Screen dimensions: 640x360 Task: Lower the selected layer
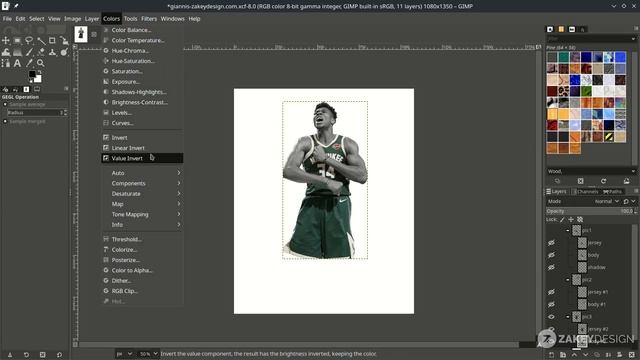586,355
